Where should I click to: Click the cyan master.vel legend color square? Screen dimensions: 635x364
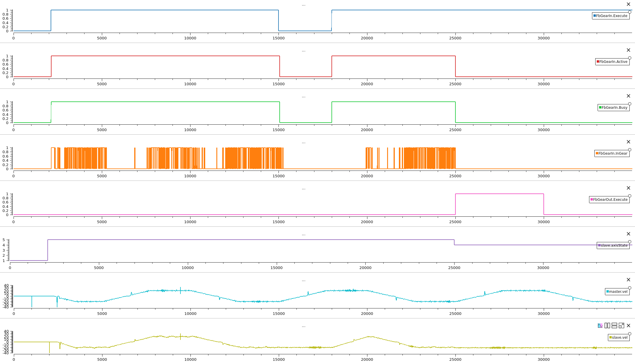(608, 292)
